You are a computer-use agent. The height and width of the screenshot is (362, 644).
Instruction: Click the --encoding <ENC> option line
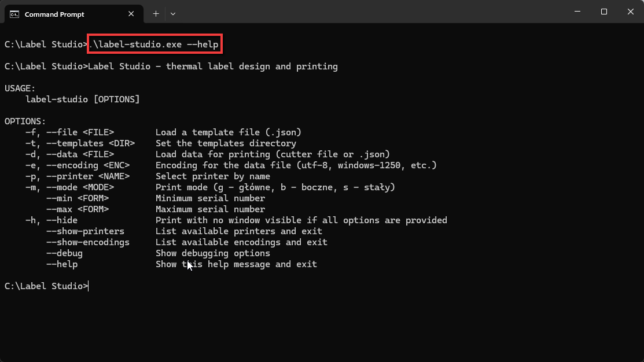click(x=231, y=165)
